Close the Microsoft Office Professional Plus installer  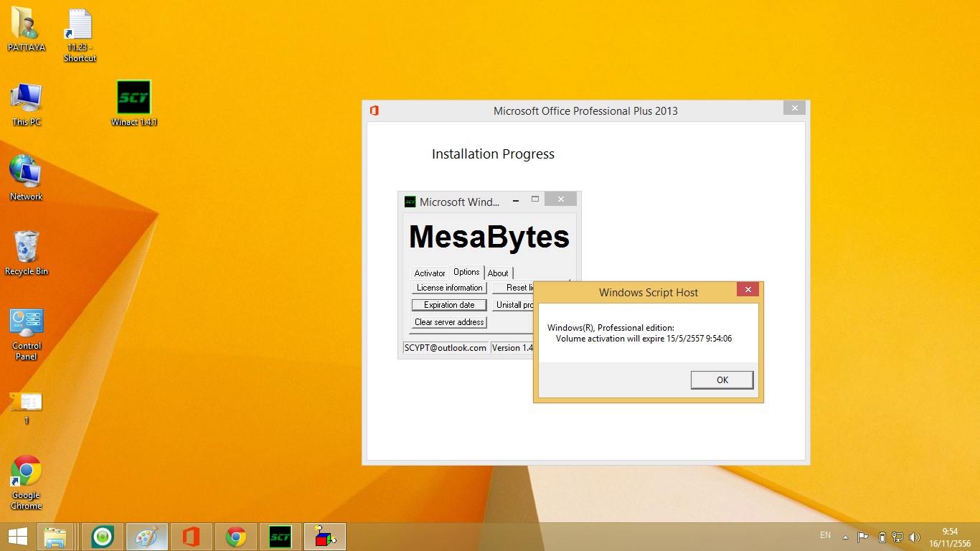click(x=794, y=108)
